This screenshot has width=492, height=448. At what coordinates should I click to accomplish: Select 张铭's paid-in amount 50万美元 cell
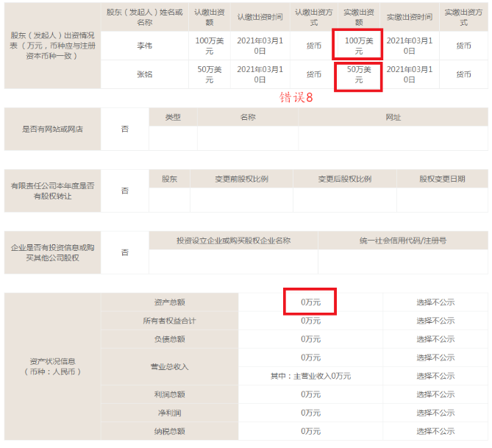(x=359, y=74)
